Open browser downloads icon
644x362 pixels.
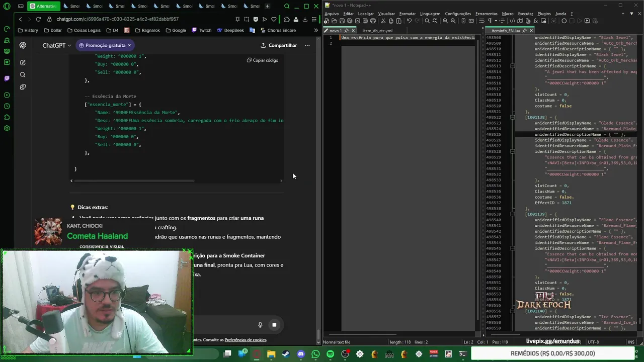[305, 19]
